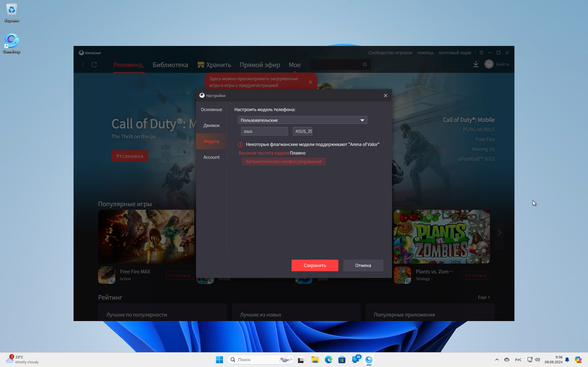Click the Gameloop logo in title bar
The width and height of the screenshot is (588, 367).
click(90, 53)
